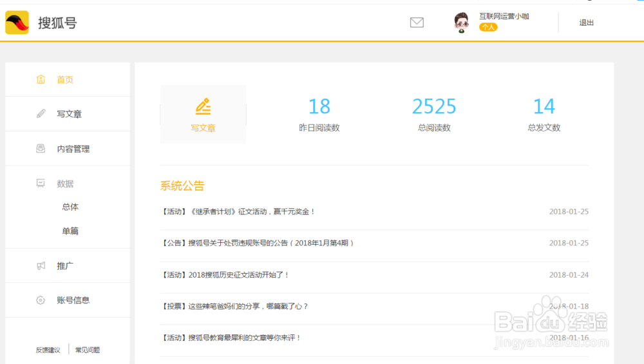Click the user avatar picture

[462, 23]
